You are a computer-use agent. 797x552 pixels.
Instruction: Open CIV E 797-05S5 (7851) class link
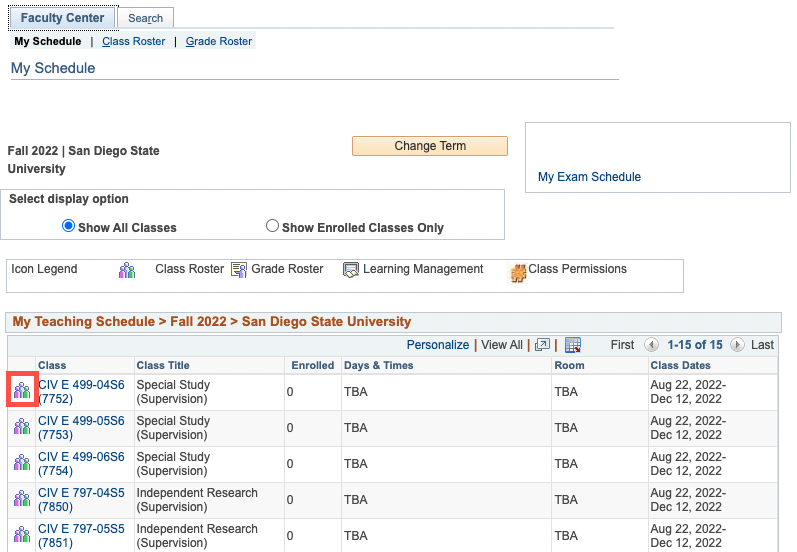point(81,536)
